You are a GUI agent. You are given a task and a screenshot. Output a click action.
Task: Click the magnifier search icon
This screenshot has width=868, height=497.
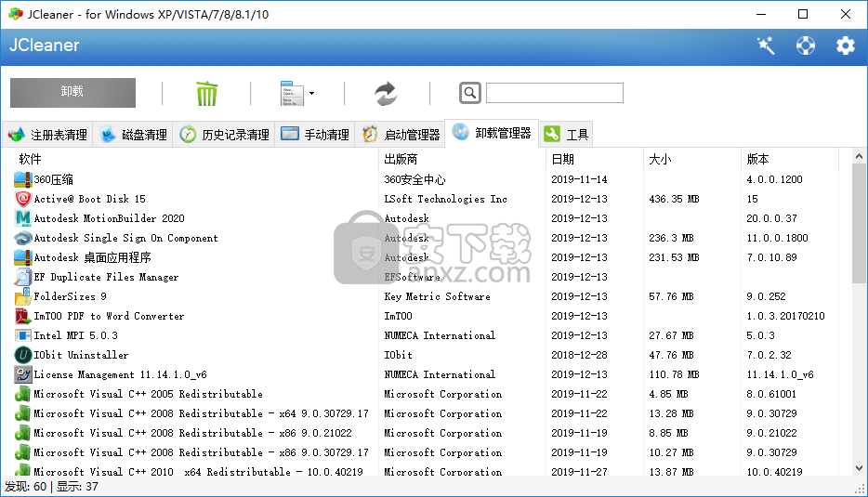click(x=470, y=93)
